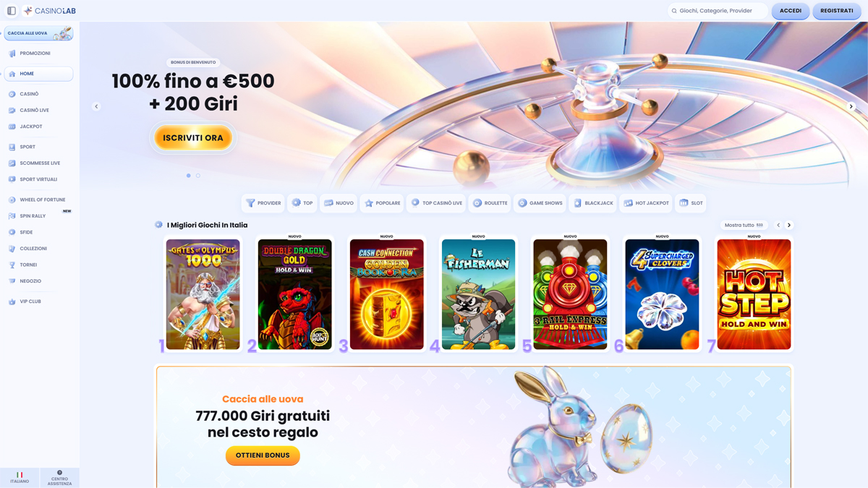Click the Iscriviti Ora button
868x488 pixels.
(x=193, y=138)
